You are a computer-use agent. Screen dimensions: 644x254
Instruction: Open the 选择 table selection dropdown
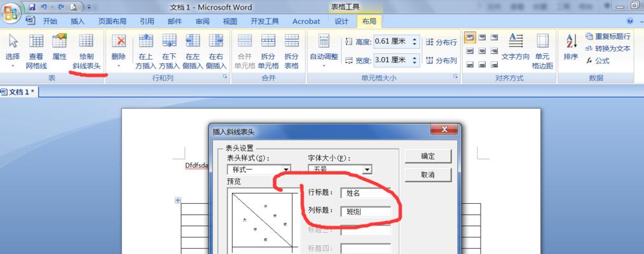point(13,51)
